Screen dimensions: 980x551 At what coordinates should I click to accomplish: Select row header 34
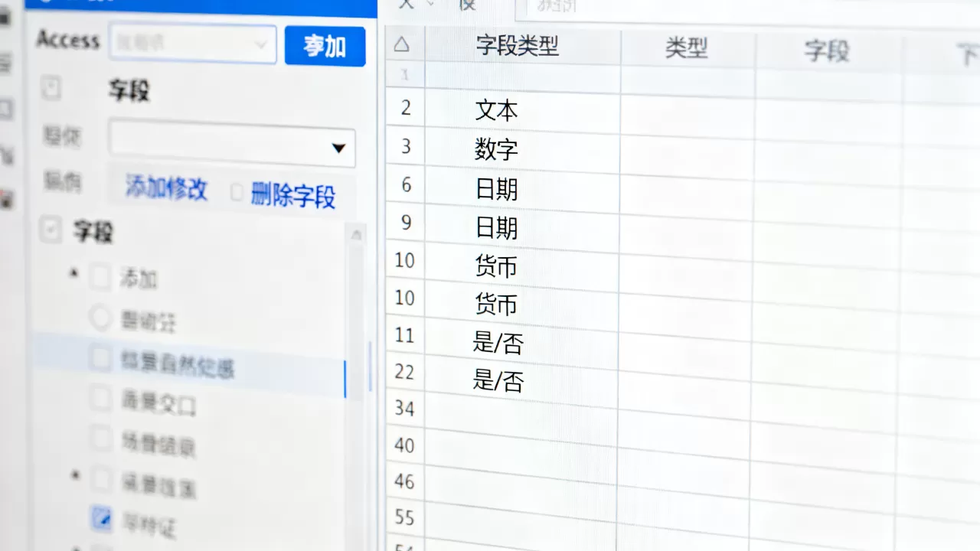point(405,408)
